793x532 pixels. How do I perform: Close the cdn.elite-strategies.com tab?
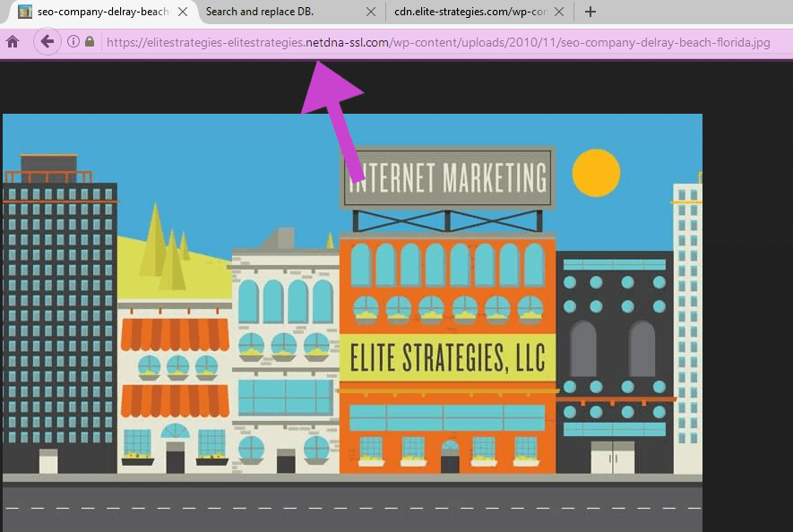click(x=559, y=12)
